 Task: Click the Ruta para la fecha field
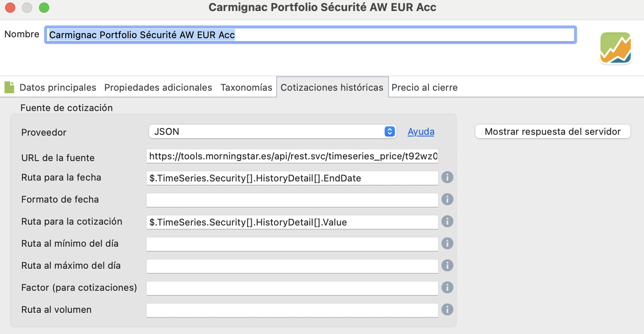coord(292,178)
